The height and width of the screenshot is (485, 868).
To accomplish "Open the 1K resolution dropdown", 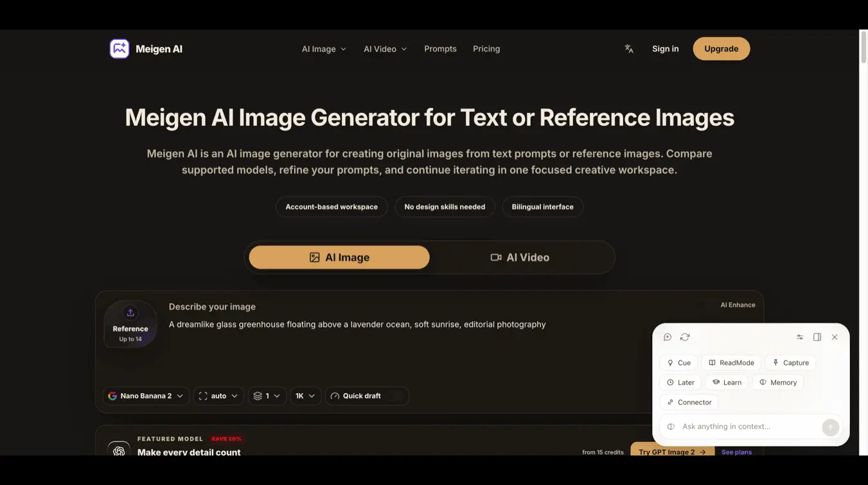I will tap(305, 396).
